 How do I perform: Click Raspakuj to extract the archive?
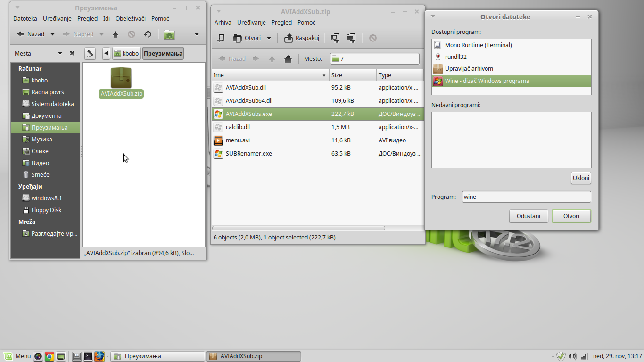[302, 38]
